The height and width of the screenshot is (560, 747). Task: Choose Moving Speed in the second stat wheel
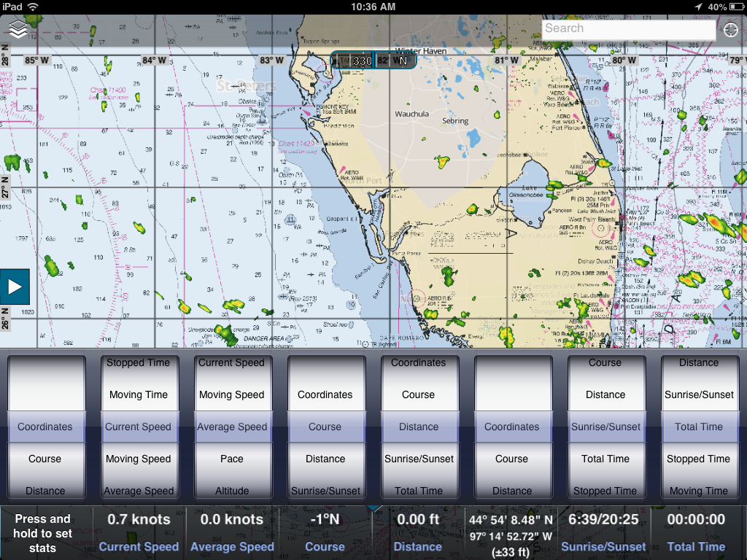coord(139,459)
